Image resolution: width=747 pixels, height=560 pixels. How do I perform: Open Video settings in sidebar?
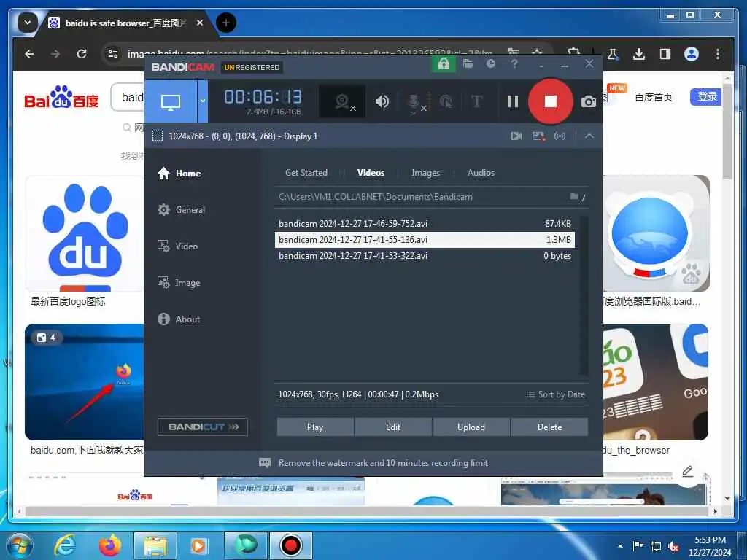[177, 246]
